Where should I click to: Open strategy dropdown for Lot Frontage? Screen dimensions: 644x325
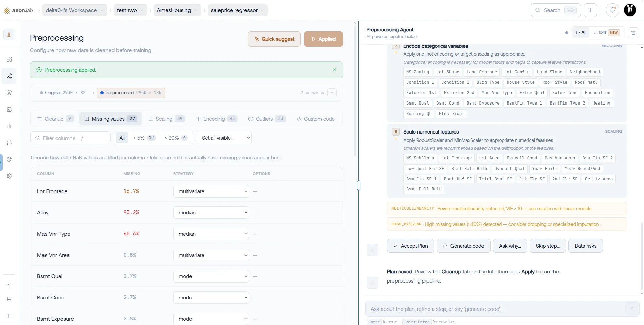coord(211,191)
